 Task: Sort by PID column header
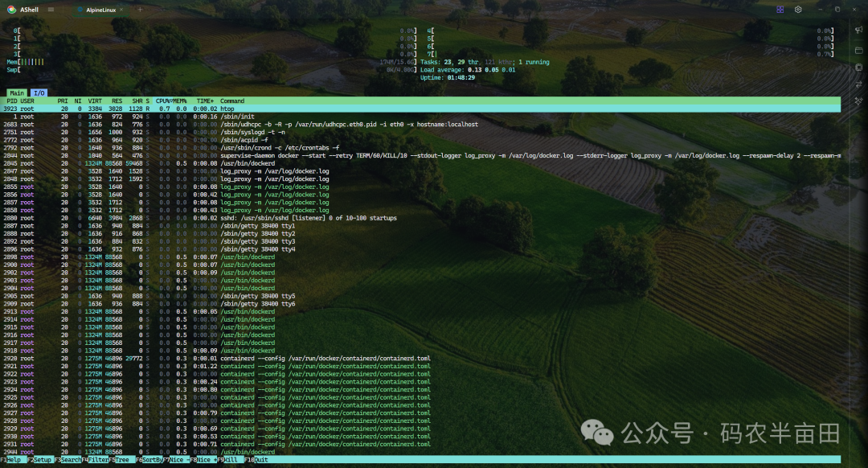point(11,101)
